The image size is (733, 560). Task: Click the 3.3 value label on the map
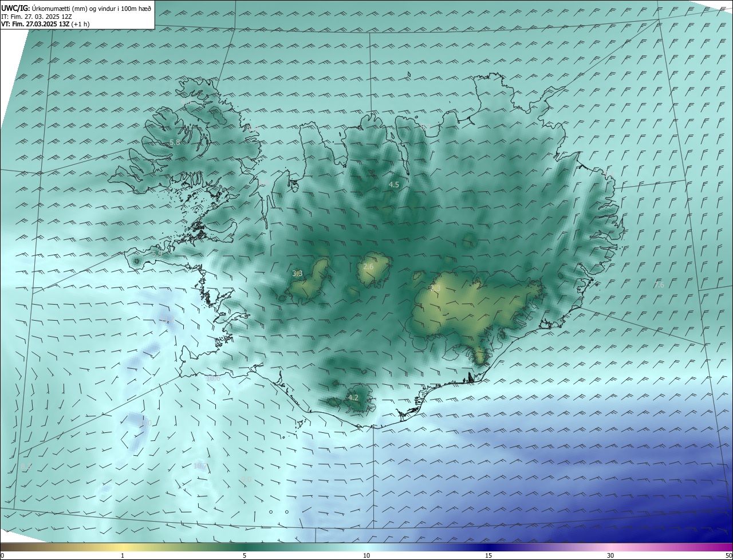[x=297, y=274]
